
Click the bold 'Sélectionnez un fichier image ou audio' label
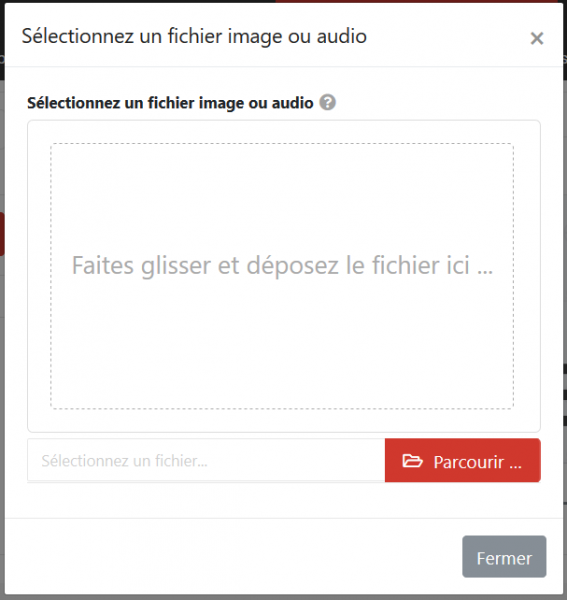coord(170,103)
